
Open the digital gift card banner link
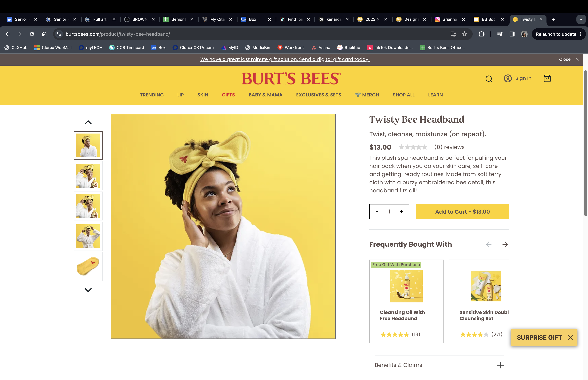click(x=285, y=59)
